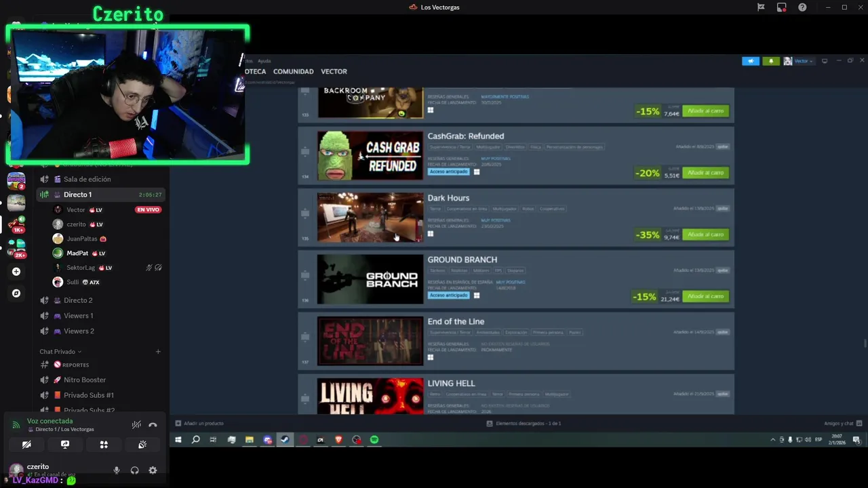Open Discord help question mark icon
This screenshot has width=868, height=488.
click(x=802, y=7)
